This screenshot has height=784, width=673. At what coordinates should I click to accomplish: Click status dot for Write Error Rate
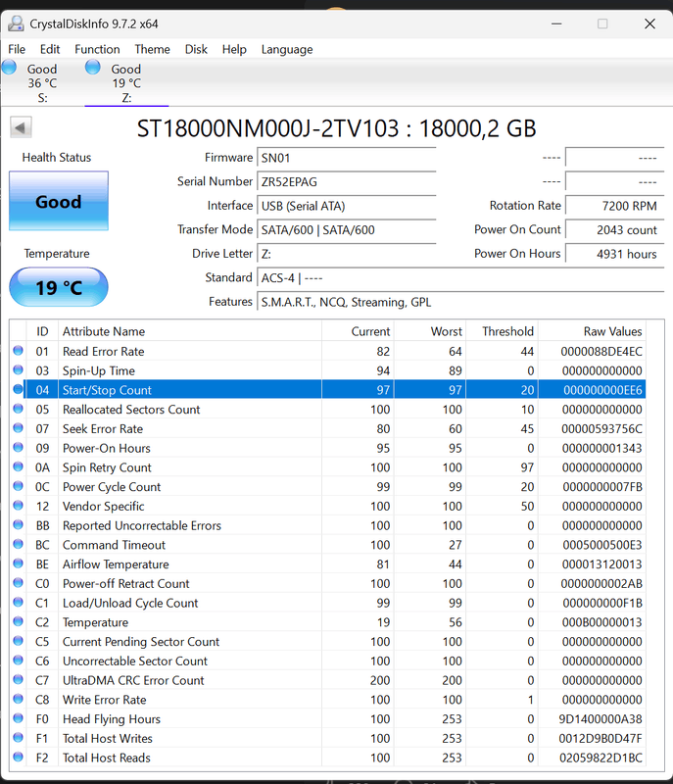coord(18,699)
